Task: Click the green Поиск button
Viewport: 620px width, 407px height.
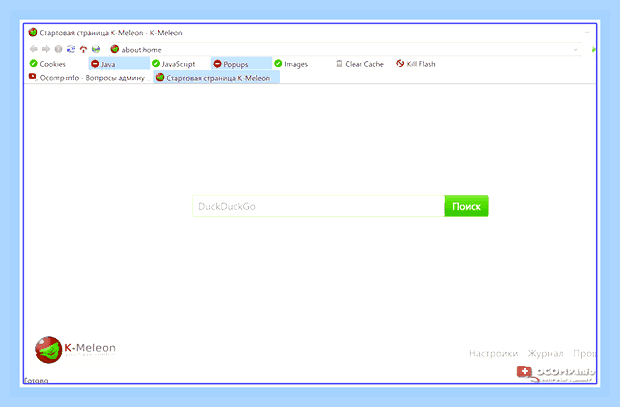Action: (x=466, y=206)
